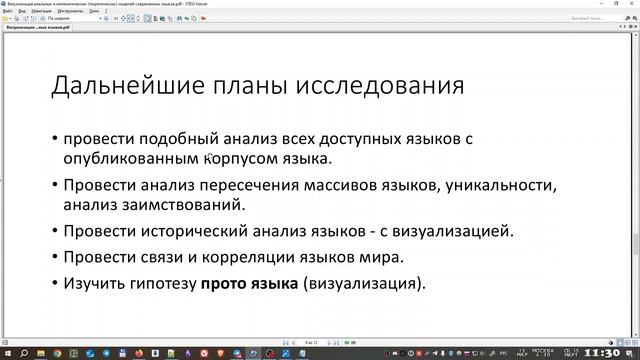The image size is (640, 360).
Task: Open the Навигация menu
Action: (x=41, y=11)
